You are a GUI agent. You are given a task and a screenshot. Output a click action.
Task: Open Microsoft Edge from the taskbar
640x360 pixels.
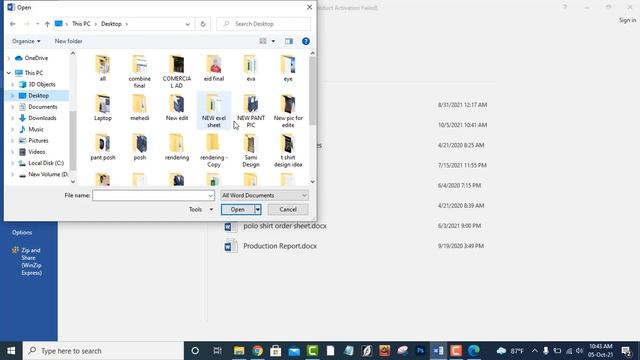(x=473, y=351)
